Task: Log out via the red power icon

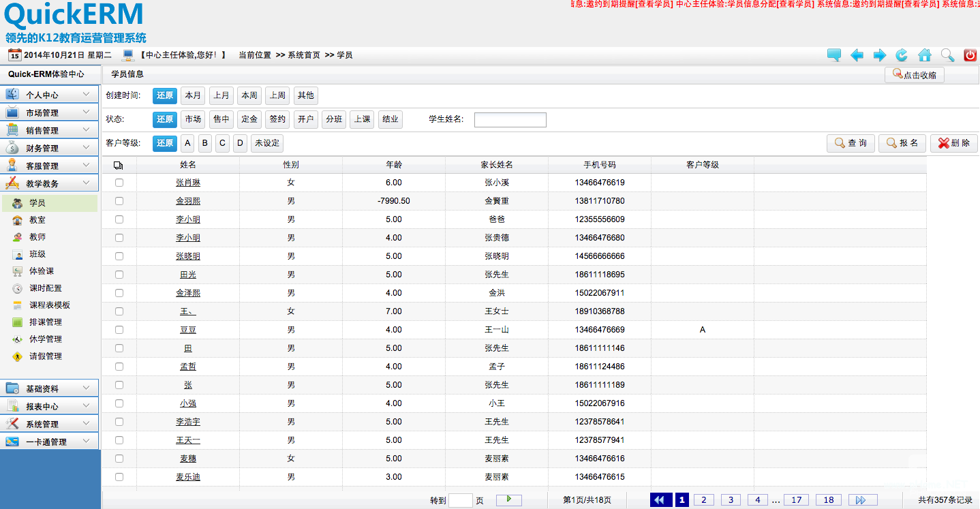Action: pos(970,55)
